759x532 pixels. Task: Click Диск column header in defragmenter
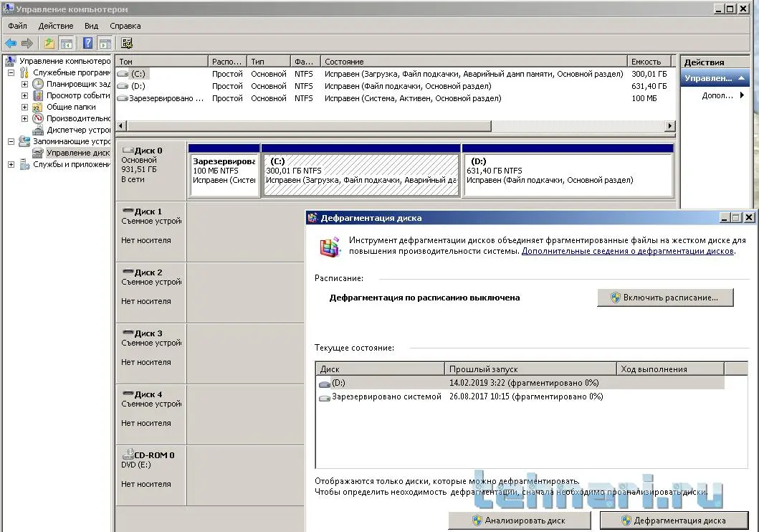click(x=380, y=369)
